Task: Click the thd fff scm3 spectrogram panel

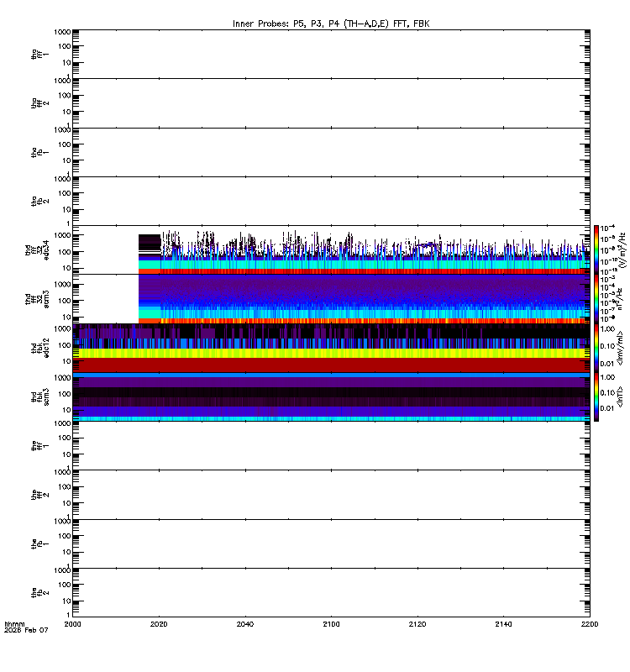Action: point(331,299)
